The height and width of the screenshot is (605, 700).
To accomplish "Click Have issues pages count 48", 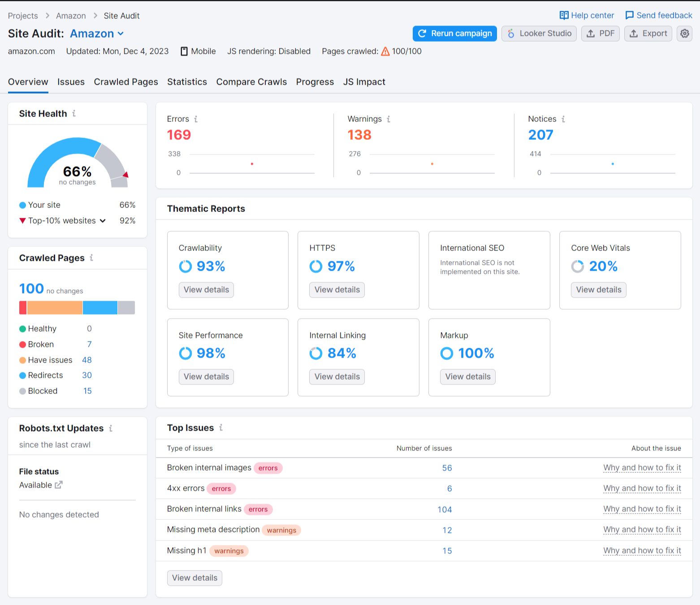I will 87,360.
